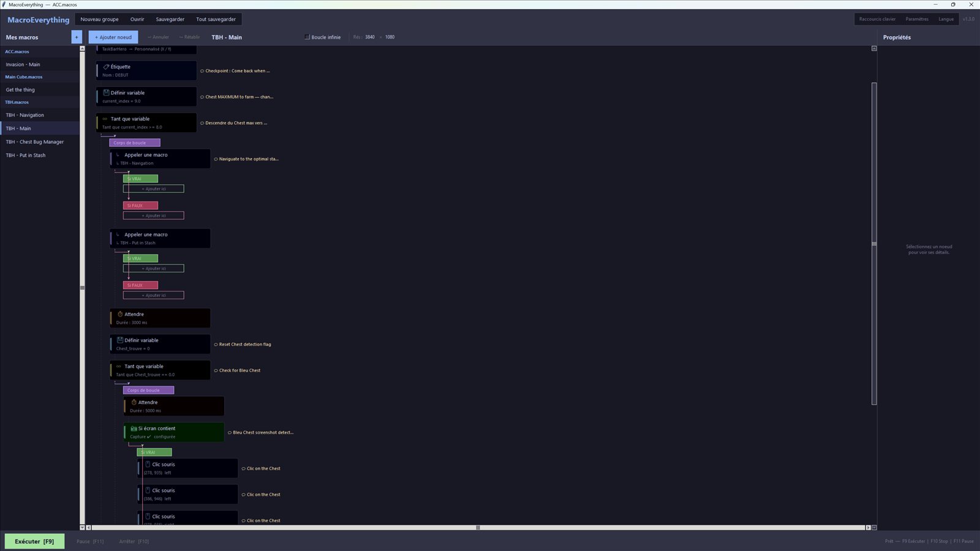Collapse the Main Cube.macros group header
The width and height of the screenshot is (980, 551).
[x=40, y=77]
